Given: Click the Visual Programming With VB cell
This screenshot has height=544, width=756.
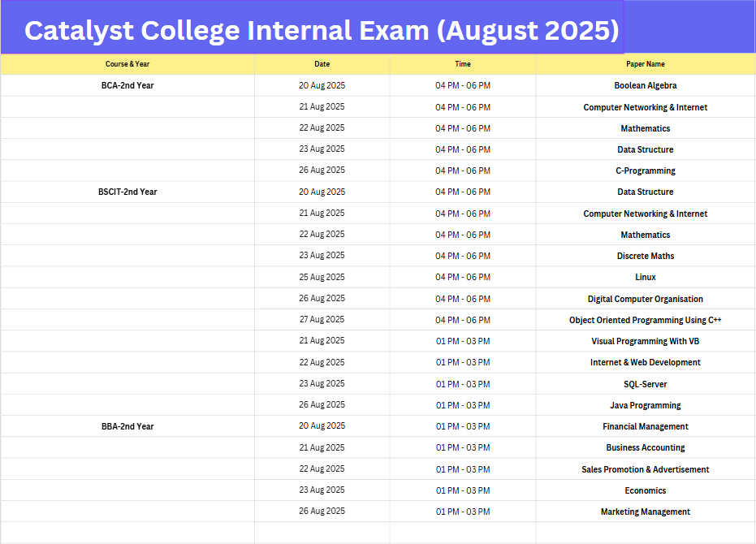Looking at the screenshot, I should pos(646,341).
